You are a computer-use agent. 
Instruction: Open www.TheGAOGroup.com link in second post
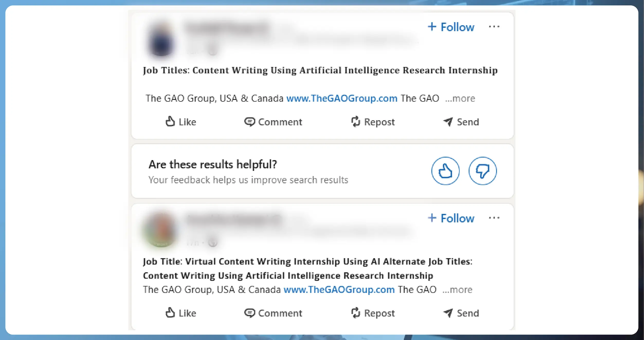339,290
